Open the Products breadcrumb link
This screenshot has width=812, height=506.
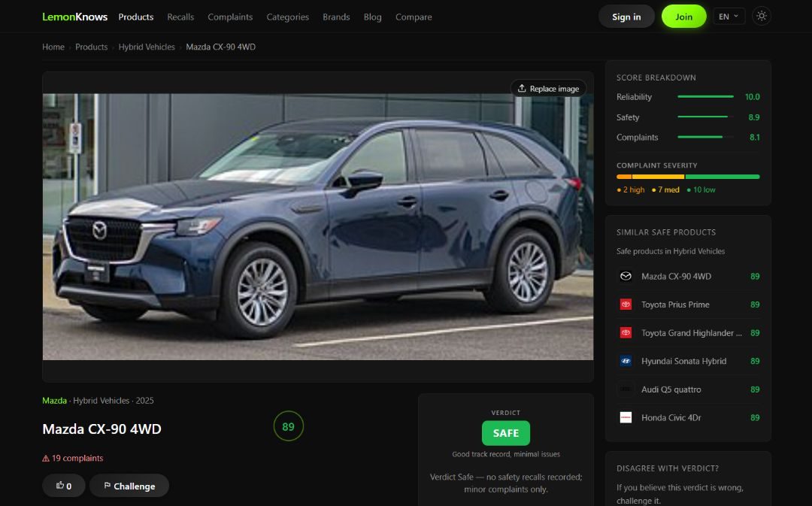pos(91,47)
